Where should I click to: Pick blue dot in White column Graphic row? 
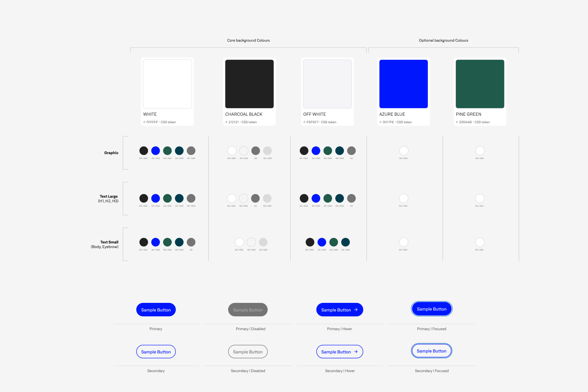pyautogui.click(x=156, y=151)
